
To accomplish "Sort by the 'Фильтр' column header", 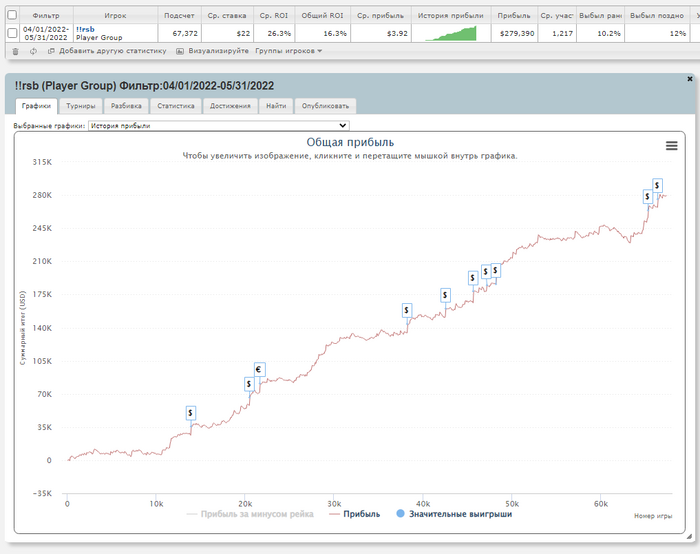I will 46,16.
